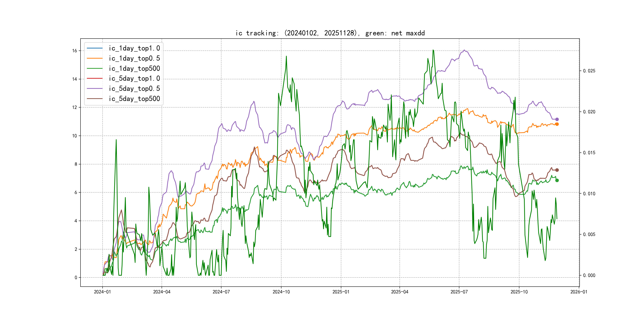Click the 2026-01 x-axis tick label
The width and height of the screenshot is (644, 322).
578,292
